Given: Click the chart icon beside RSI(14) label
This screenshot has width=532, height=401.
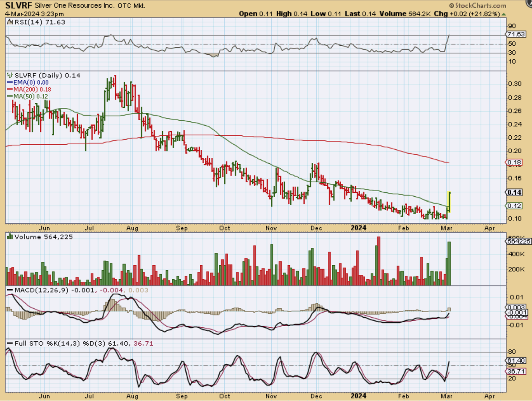Looking at the screenshot, I should 10,22.
